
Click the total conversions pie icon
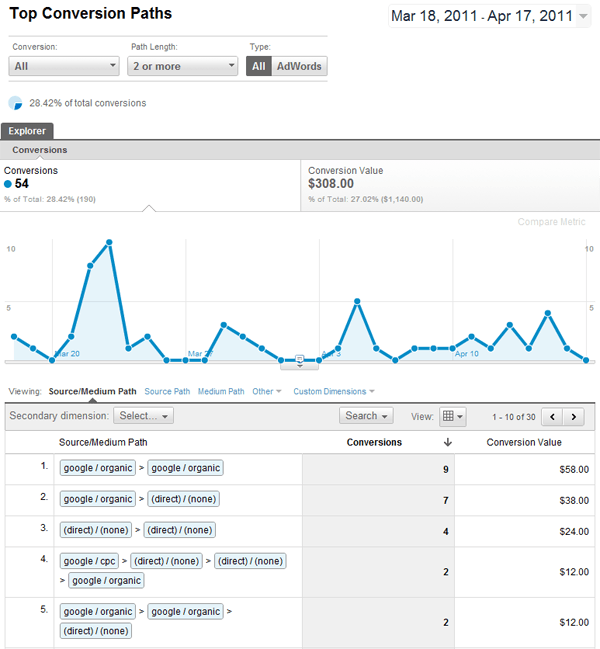tap(16, 103)
